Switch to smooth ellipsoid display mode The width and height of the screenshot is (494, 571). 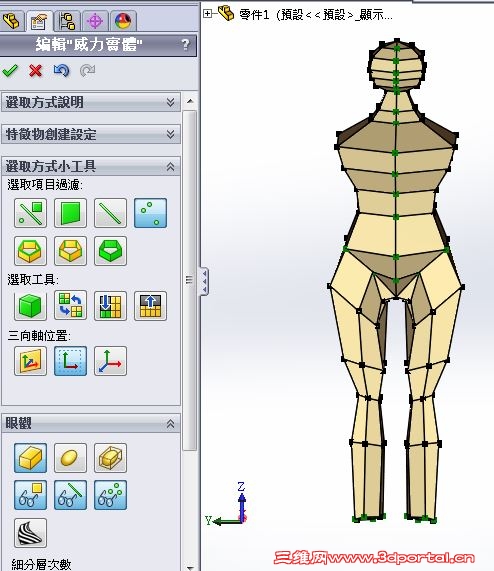[x=70, y=458]
